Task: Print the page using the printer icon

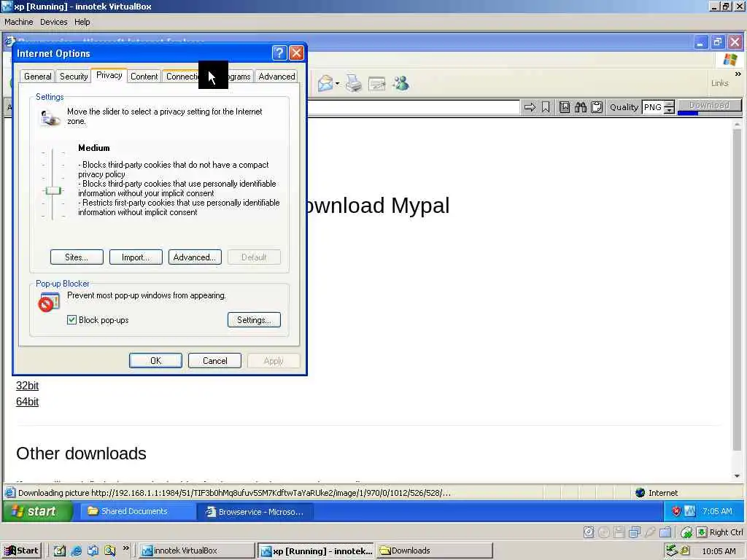Action: coord(354,83)
